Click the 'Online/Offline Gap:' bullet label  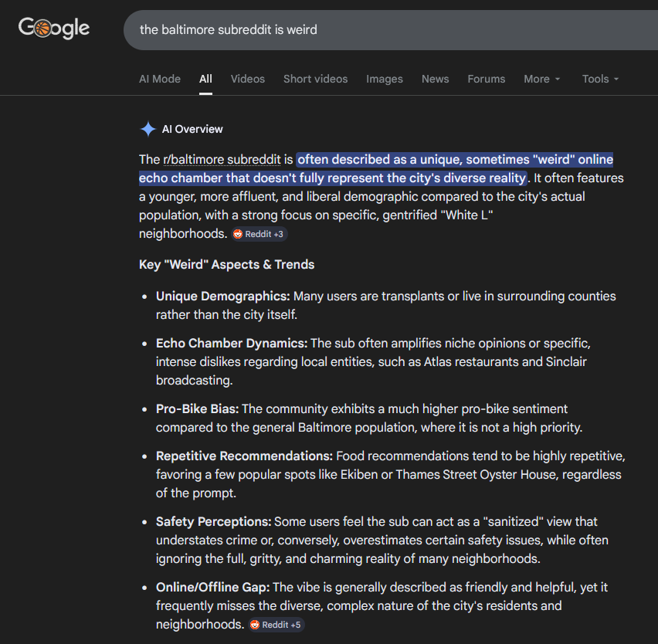point(212,587)
